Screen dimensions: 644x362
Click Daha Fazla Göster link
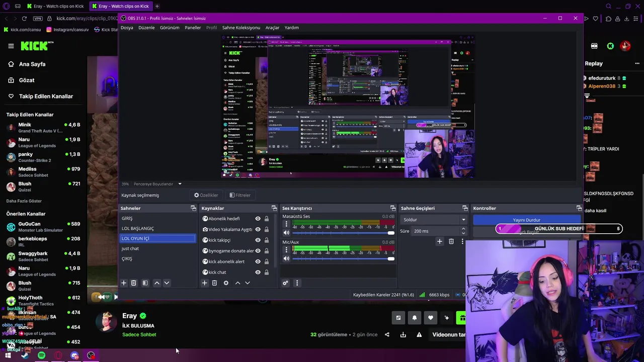24,201
